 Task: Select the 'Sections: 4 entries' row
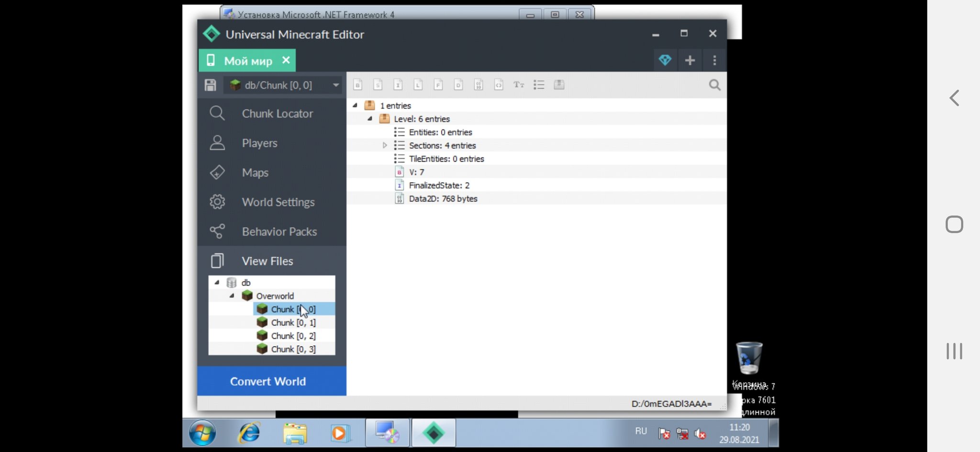(x=536, y=145)
